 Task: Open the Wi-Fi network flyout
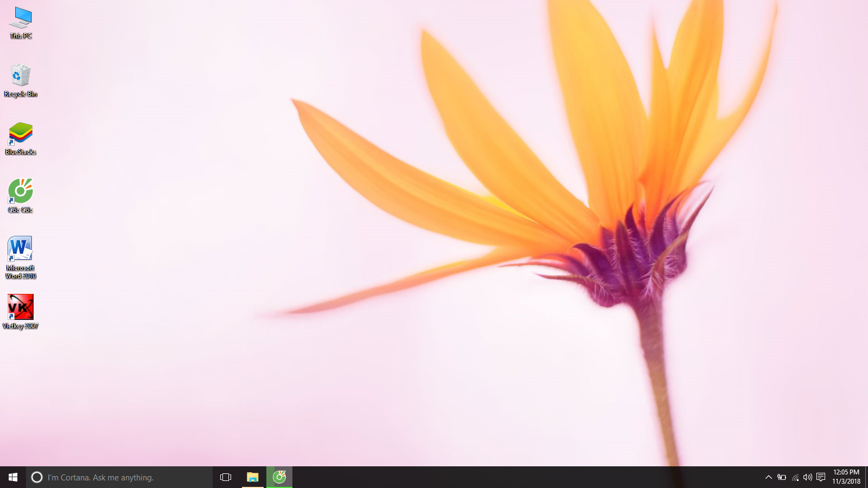795,477
